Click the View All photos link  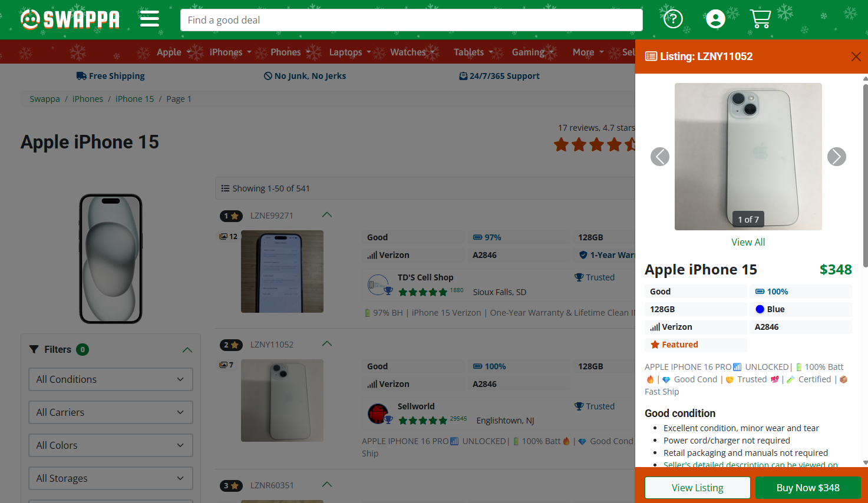click(748, 242)
